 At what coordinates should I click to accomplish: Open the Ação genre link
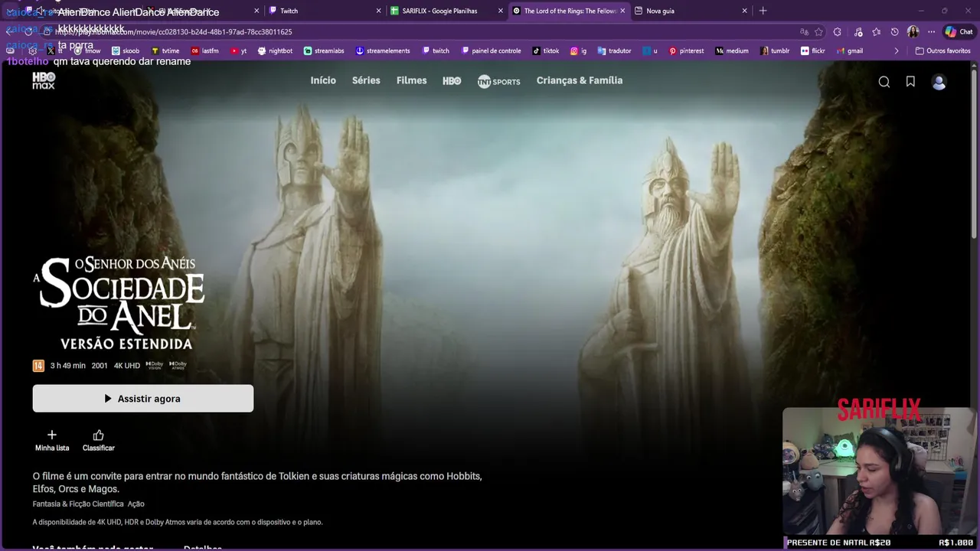point(136,504)
